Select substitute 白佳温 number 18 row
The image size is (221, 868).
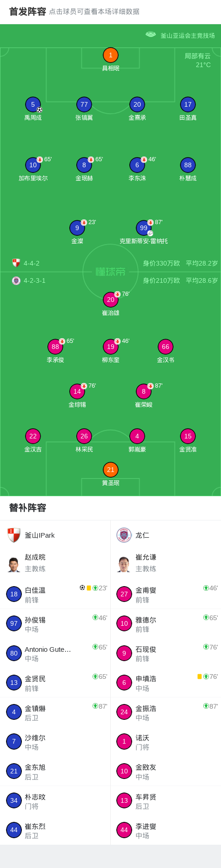[55, 594]
